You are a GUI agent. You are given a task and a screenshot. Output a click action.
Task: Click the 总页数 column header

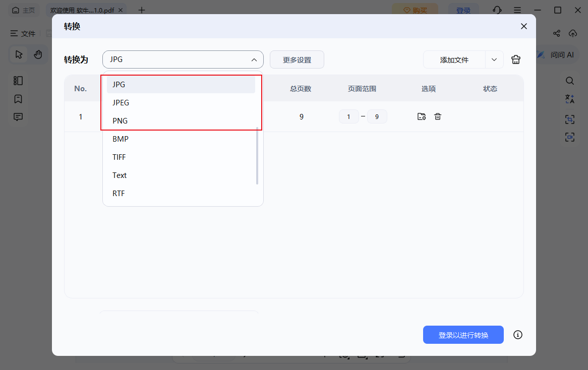301,89
